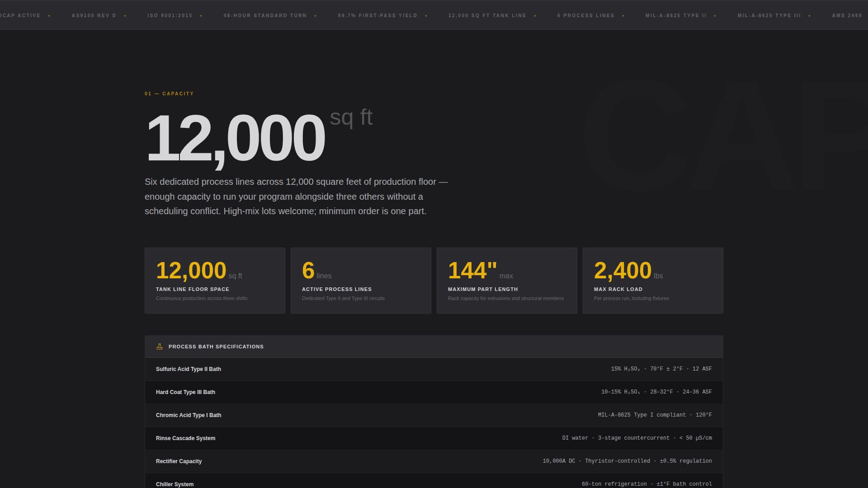Select the Max Rack Load 2,400 lbs card
Viewport: 868px width, 488px height.
(652, 280)
